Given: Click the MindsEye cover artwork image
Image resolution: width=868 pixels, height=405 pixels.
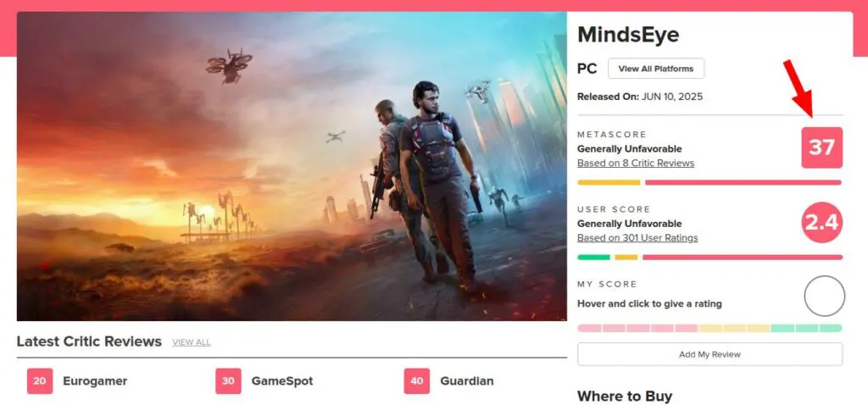Looking at the screenshot, I should 292,167.
